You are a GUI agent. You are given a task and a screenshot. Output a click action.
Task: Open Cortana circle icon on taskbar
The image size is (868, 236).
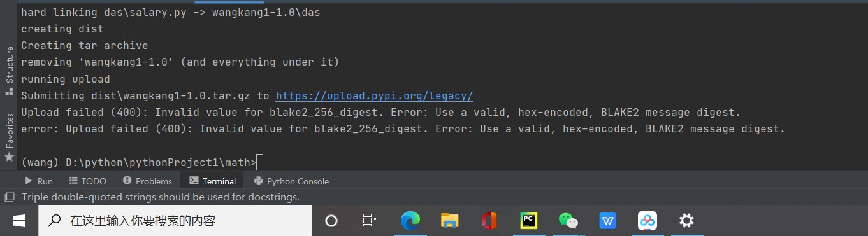pos(331,221)
